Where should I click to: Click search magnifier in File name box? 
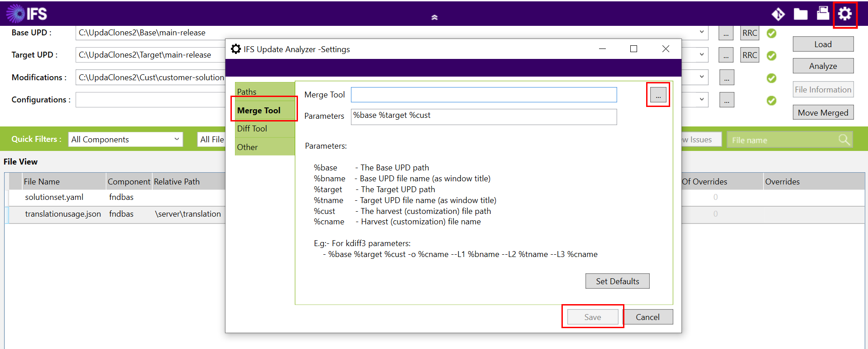(844, 140)
